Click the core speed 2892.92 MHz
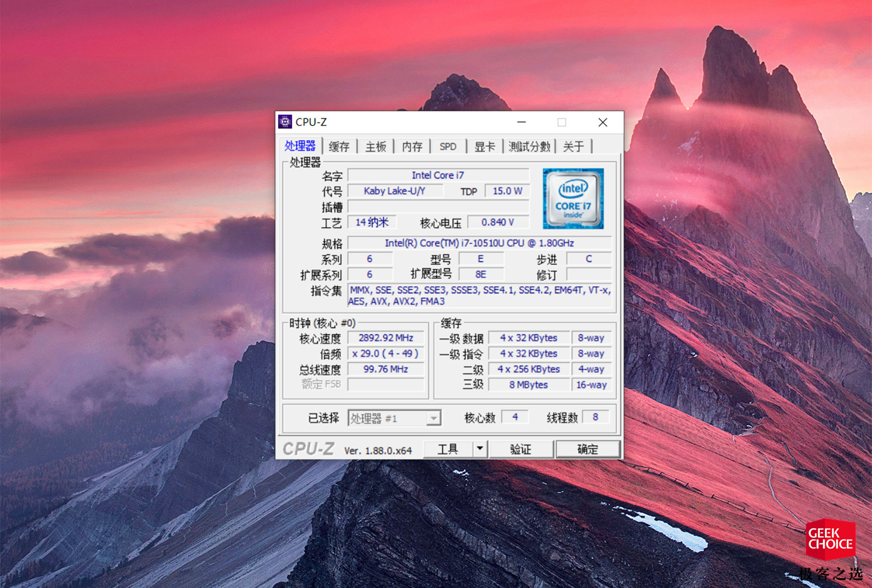This screenshot has width=872, height=588. tap(386, 338)
